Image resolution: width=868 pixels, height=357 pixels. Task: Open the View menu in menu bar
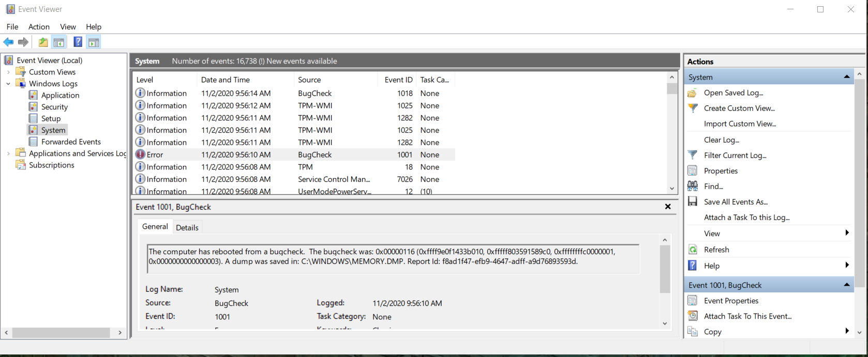click(68, 27)
